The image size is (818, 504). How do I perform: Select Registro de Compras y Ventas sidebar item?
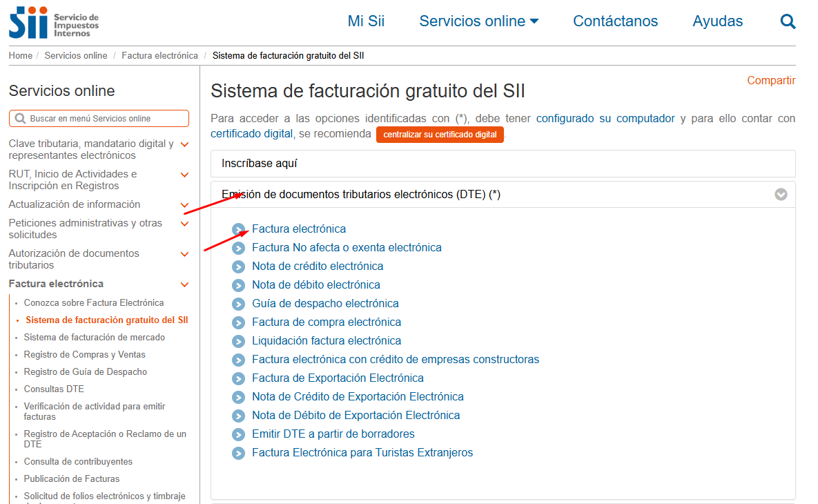point(84,355)
